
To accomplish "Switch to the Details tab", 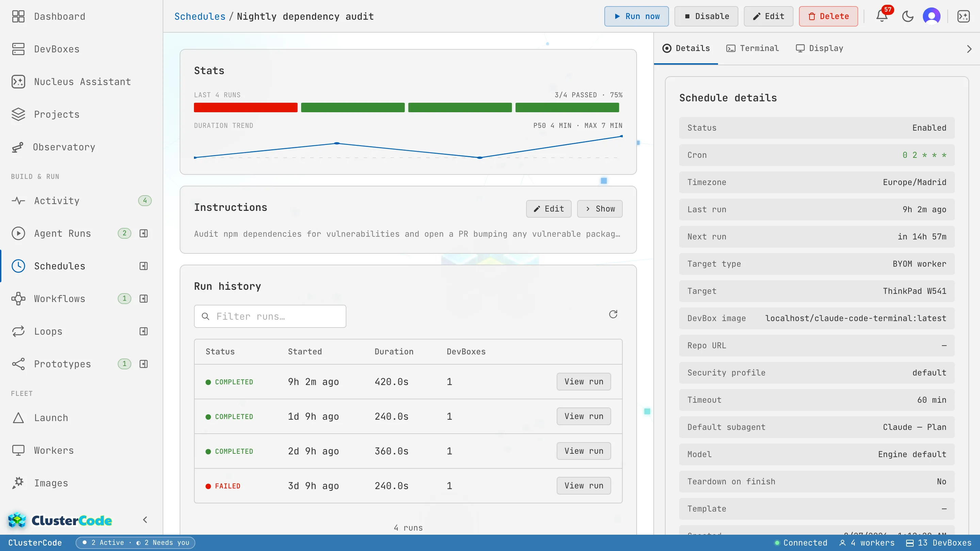I will click(686, 48).
